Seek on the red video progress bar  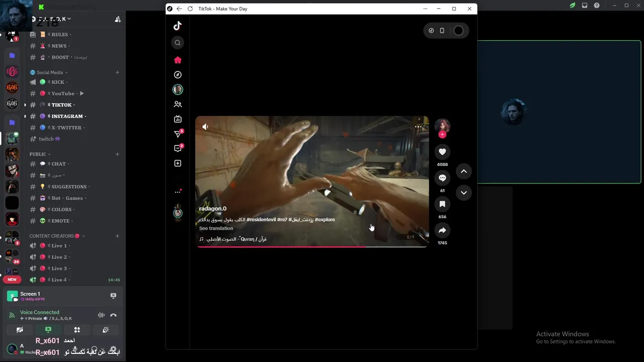[x=312, y=246]
